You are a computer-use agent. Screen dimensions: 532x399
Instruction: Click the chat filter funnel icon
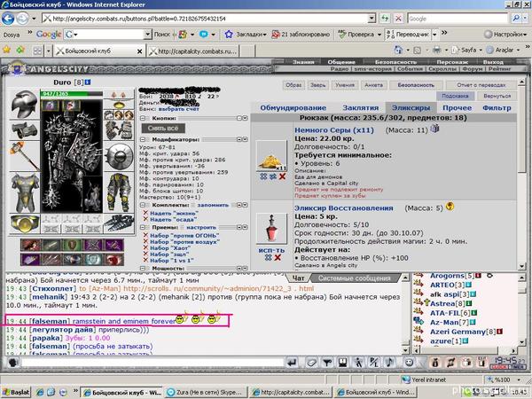pos(326,363)
